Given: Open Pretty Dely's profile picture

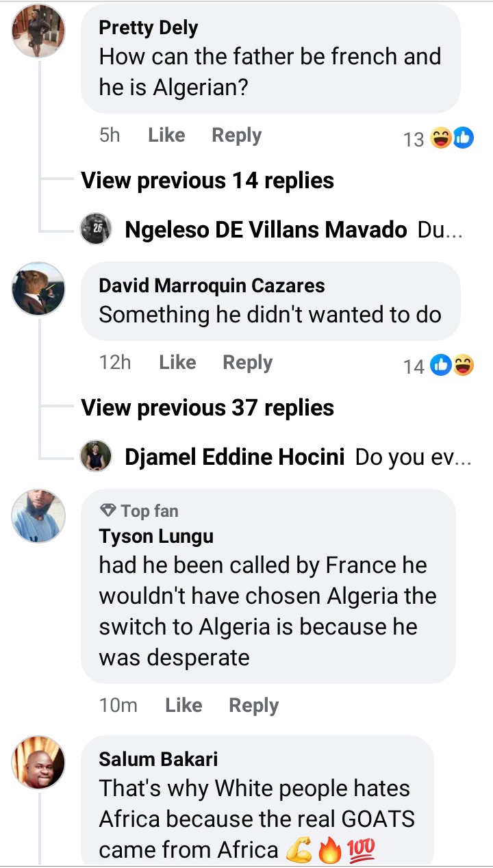Looking at the screenshot, I should pos(39,31).
